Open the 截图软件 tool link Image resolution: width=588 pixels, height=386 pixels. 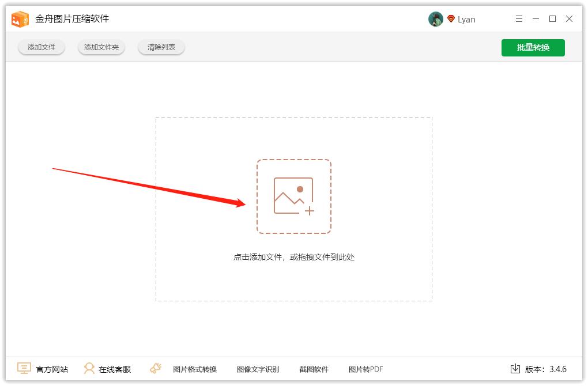coord(315,369)
